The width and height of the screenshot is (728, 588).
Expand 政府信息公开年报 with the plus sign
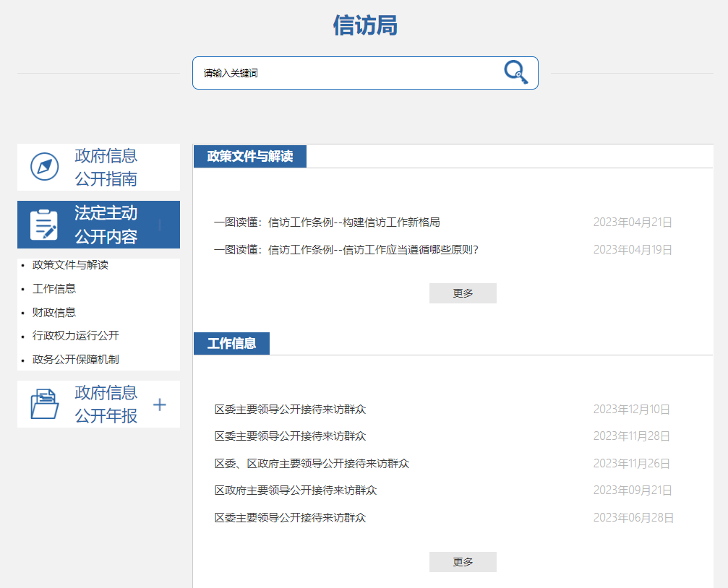coord(159,405)
